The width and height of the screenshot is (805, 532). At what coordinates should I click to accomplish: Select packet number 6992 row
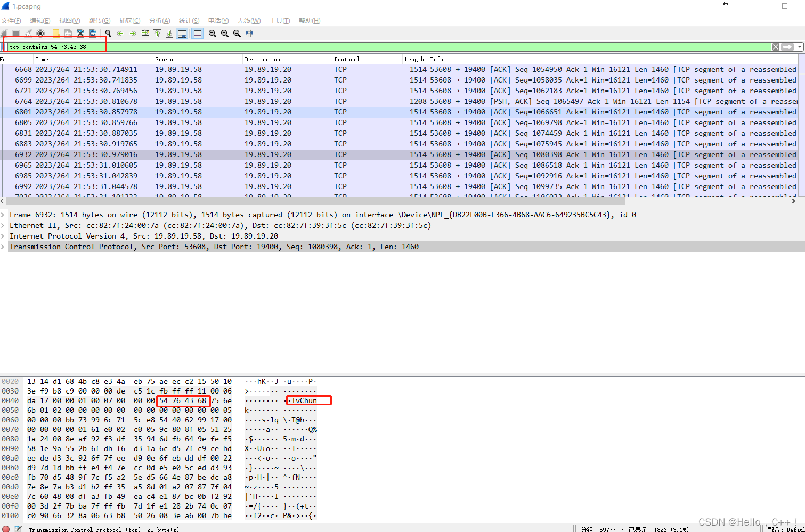tap(399, 186)
